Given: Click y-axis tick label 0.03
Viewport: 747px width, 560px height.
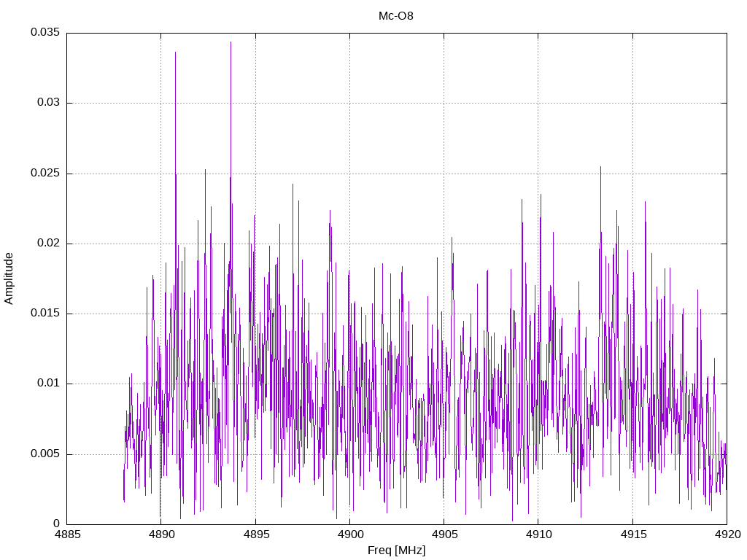Looking at the screenshot, I should [x=49, y=102].
